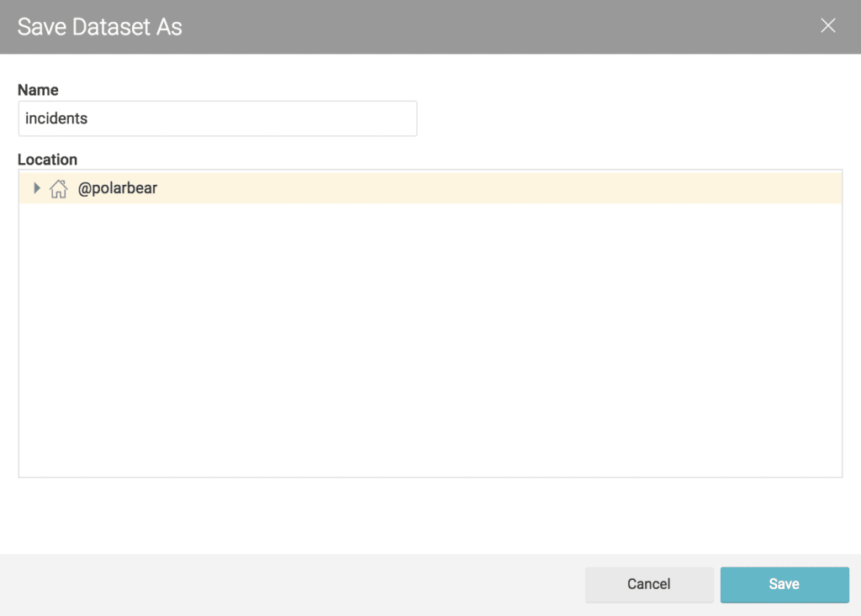This screenshot has height=616, width=861.
Task: Select the @polarbear location label
Action: [118, 188]
